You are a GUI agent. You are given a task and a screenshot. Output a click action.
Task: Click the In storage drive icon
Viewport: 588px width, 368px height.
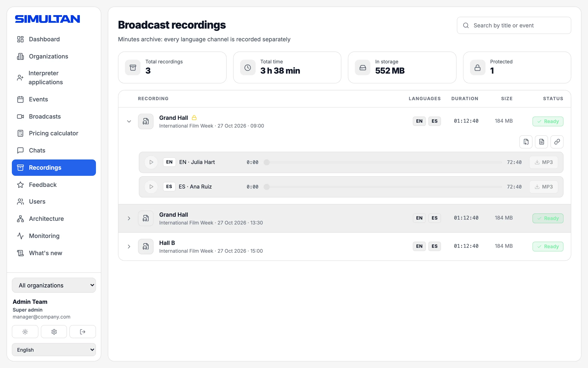363,67
